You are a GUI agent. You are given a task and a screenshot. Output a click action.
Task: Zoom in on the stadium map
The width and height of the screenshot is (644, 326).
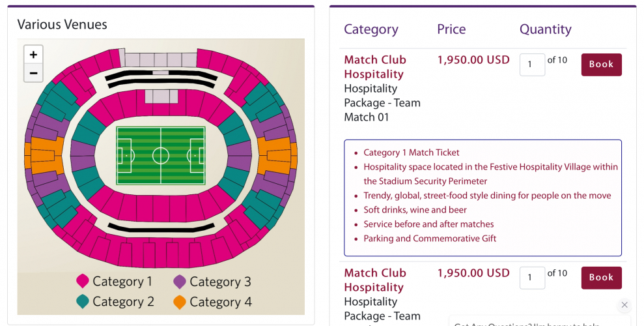(x=33, y=55)
